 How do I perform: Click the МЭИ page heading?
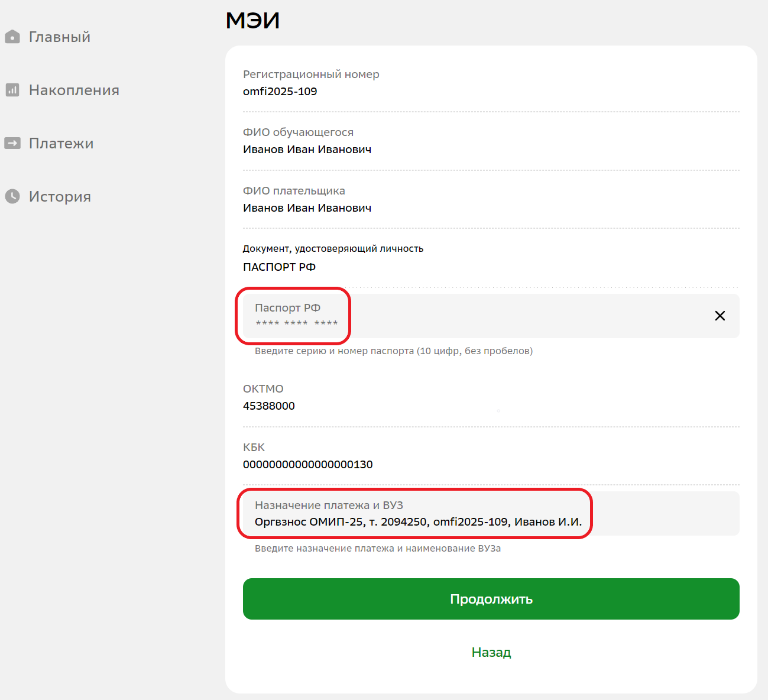[x=252, y=21]
